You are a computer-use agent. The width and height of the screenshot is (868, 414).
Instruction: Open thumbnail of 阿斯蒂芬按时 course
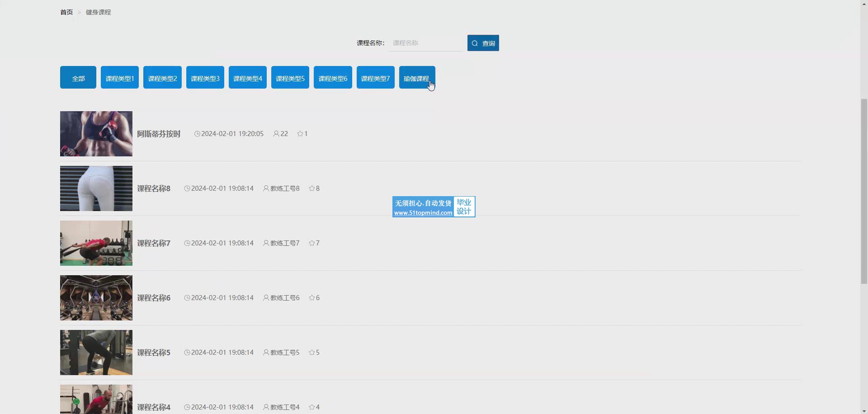(96, 134)
